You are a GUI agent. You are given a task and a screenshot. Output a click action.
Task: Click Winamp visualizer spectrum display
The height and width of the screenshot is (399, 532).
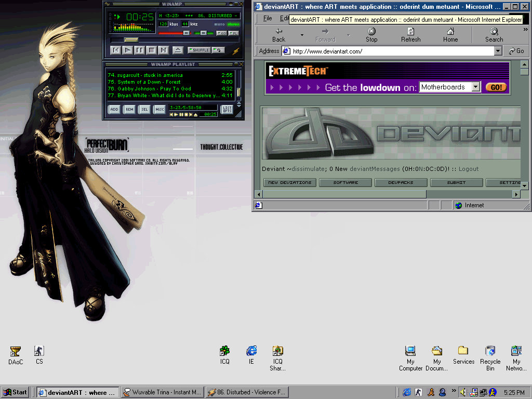tap(133, 27)
